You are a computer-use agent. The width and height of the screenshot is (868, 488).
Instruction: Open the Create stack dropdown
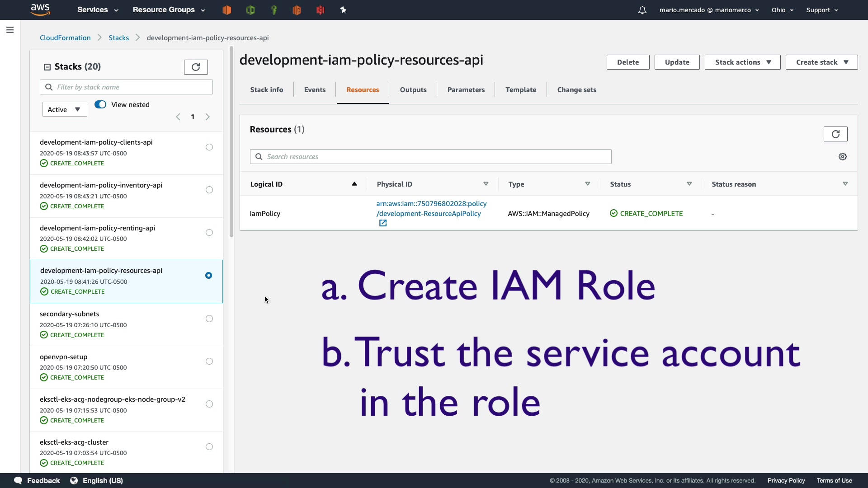point(821,62)
